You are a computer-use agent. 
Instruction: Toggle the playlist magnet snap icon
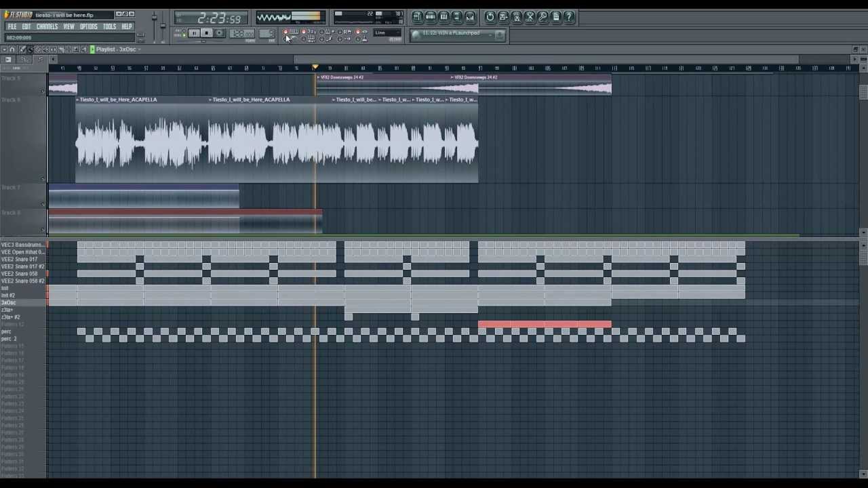coord(12,49)
